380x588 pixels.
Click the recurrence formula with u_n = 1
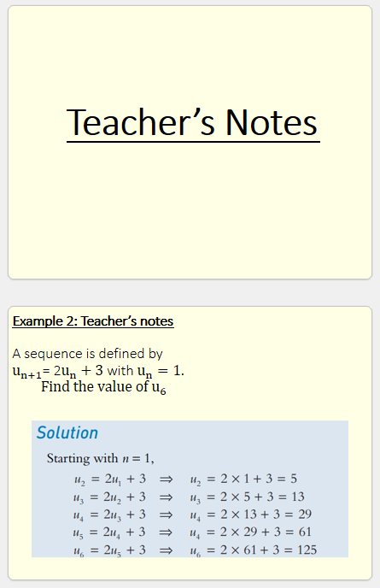click(98, 371)
